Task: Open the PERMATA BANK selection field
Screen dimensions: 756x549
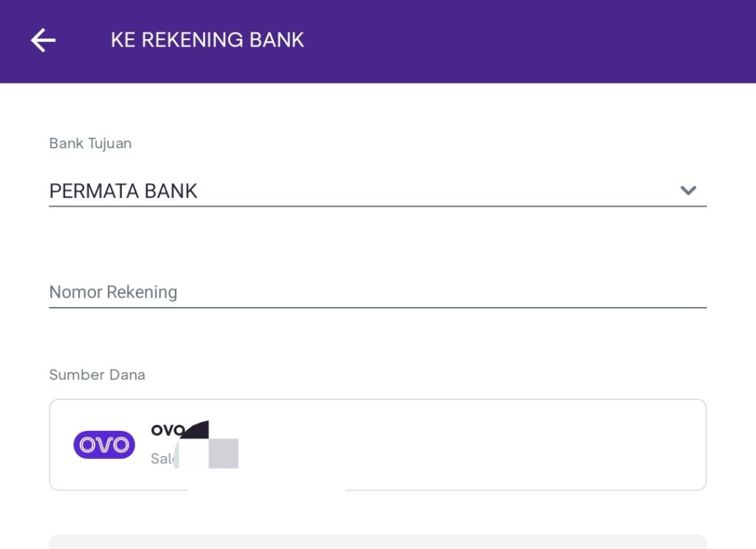Action: (x=377, y=191)
